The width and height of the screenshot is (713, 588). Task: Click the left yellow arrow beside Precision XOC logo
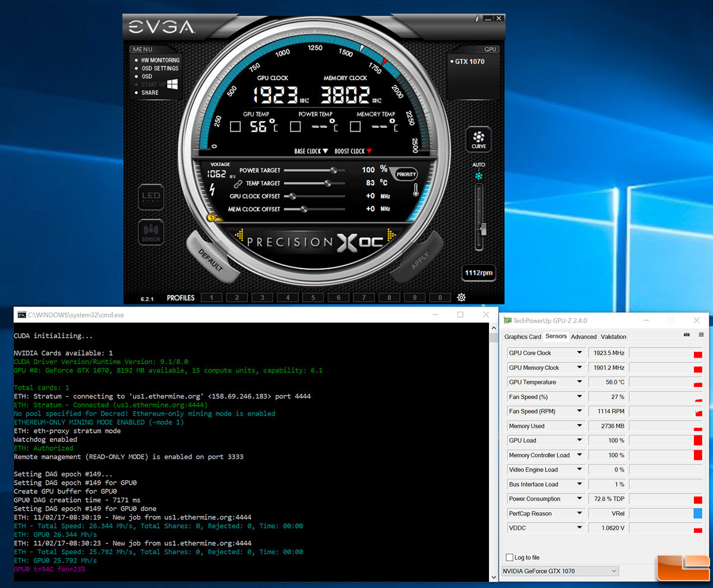(239, 235)
